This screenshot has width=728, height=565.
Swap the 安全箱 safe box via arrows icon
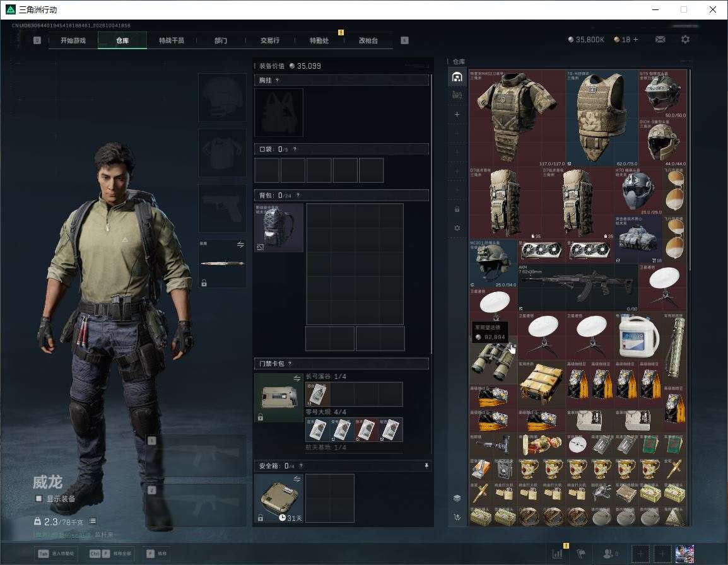point(296,479)
